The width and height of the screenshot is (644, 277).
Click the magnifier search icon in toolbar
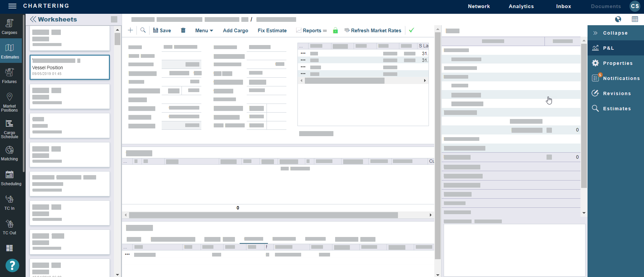[143, 30]
